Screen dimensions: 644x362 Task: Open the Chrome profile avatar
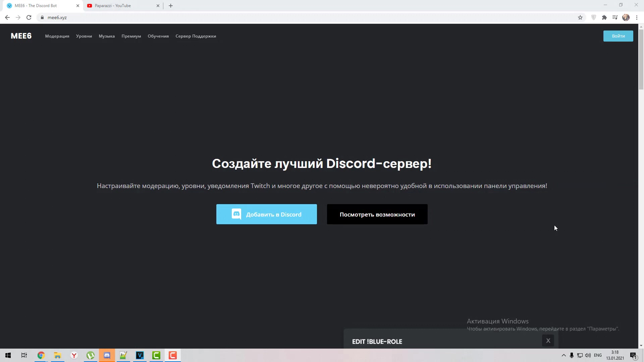[x=626, y=17]
